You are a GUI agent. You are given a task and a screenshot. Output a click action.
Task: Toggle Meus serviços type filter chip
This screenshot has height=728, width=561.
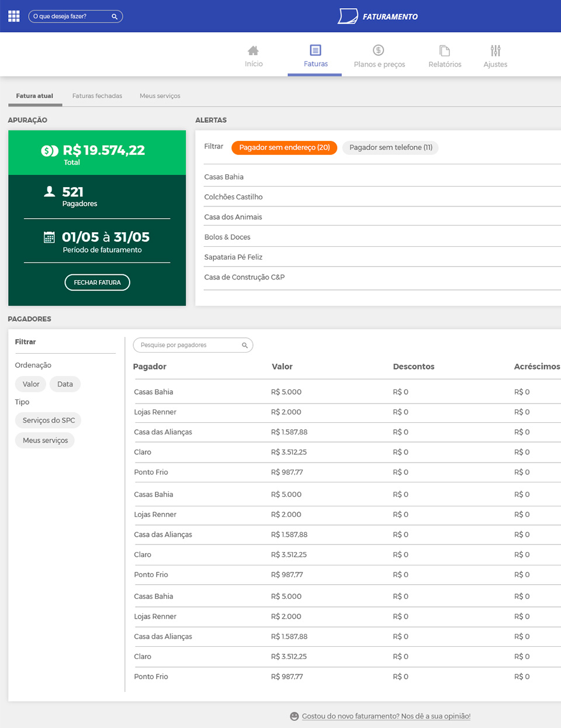click(45, 440)
